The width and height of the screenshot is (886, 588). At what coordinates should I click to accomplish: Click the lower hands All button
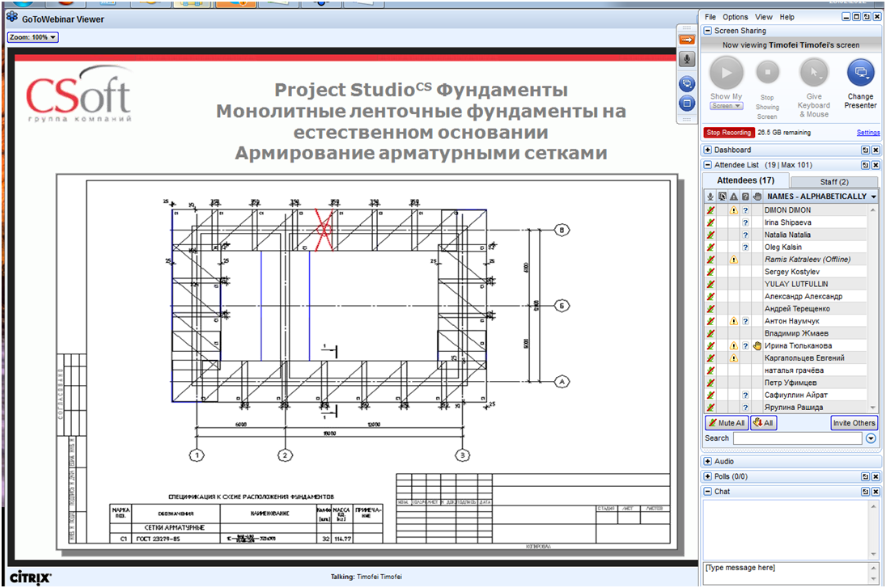[763, 423]
